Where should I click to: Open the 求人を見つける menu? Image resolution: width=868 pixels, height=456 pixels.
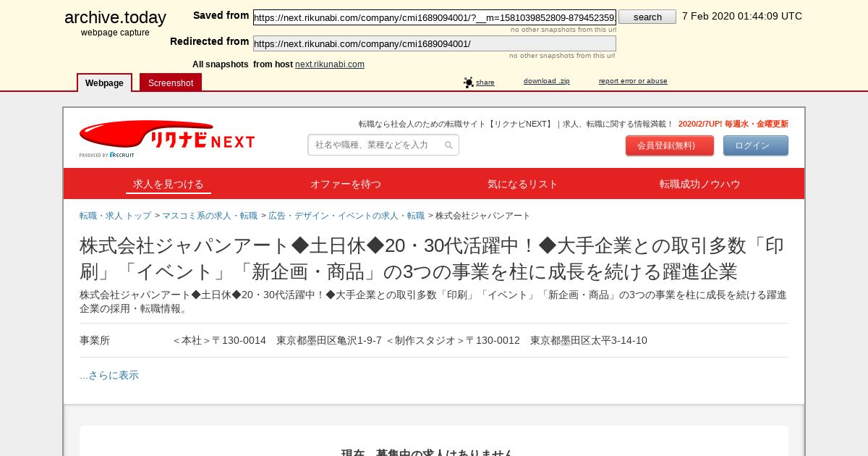169,184
